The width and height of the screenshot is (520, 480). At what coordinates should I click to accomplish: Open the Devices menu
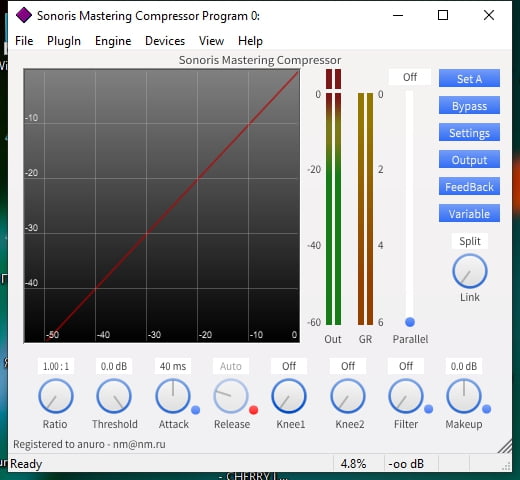165,41
